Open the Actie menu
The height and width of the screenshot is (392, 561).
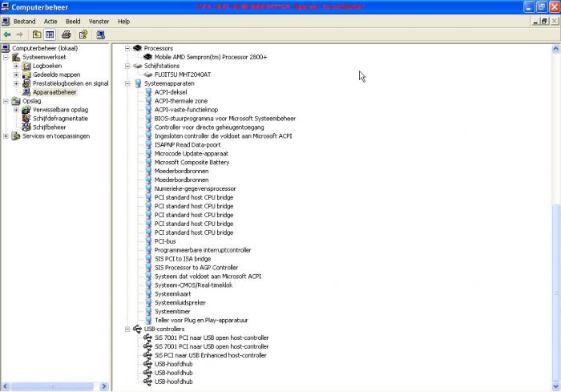(x=50, y=22)
